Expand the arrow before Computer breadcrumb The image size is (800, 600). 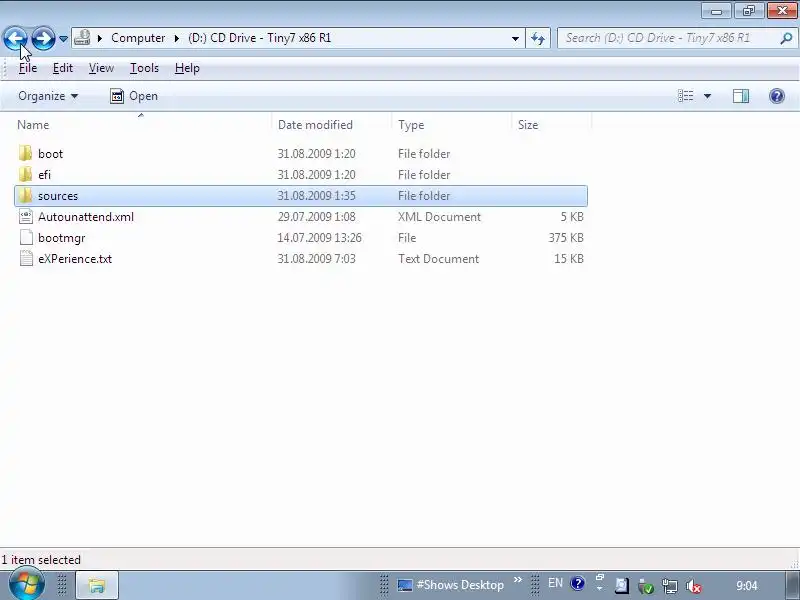[100, 38]
